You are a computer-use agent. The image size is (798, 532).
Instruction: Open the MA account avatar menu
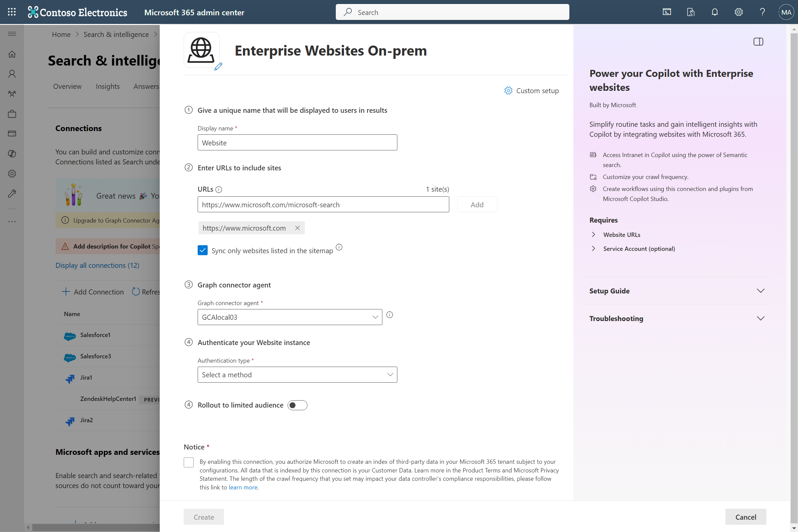point(786,12)
